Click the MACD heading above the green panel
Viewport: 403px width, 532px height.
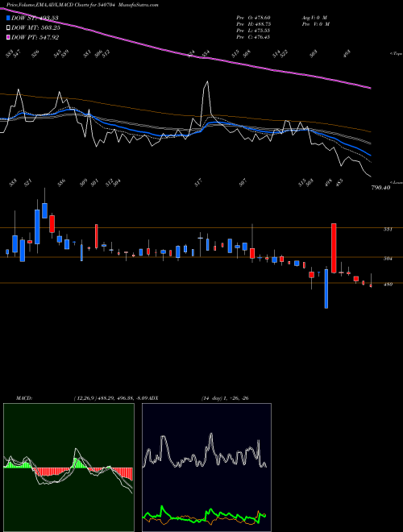coord(24,398)
